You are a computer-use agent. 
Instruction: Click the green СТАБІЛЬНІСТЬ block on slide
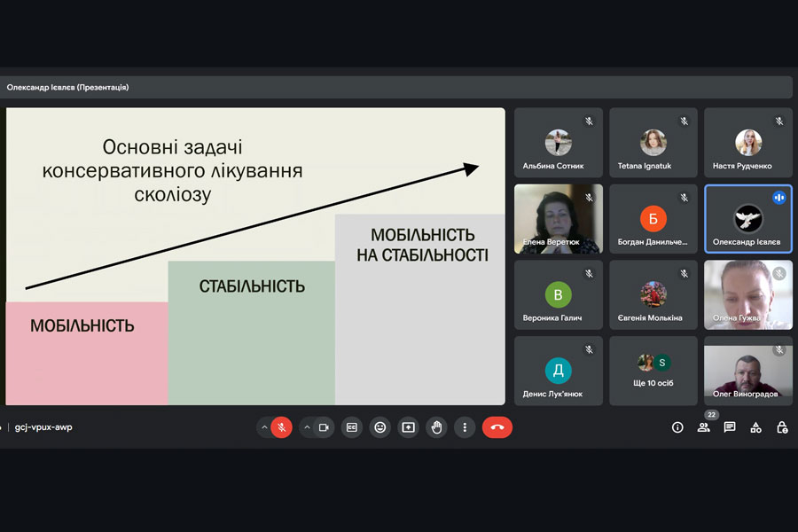pos(252,333)
